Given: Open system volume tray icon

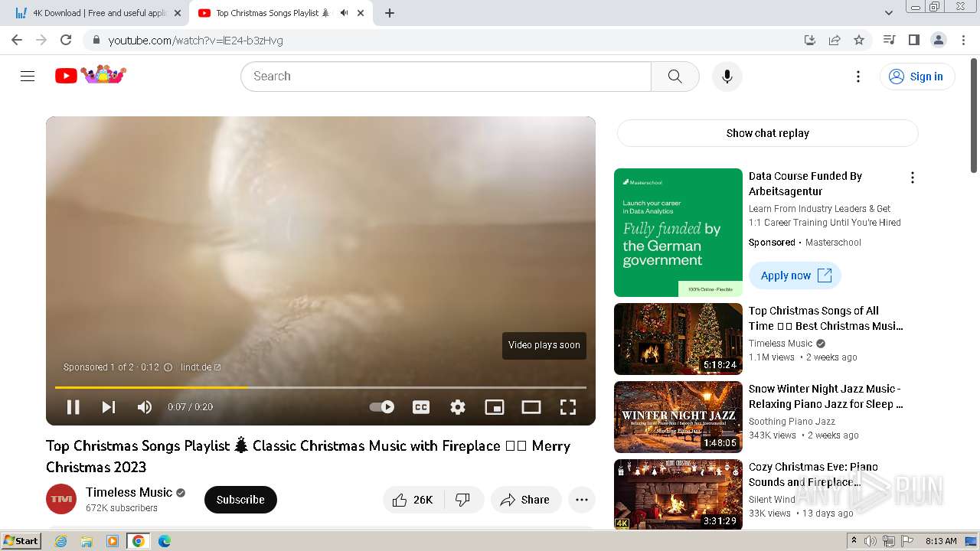Looking at the screenshot, I should click(x=871, y=541).
